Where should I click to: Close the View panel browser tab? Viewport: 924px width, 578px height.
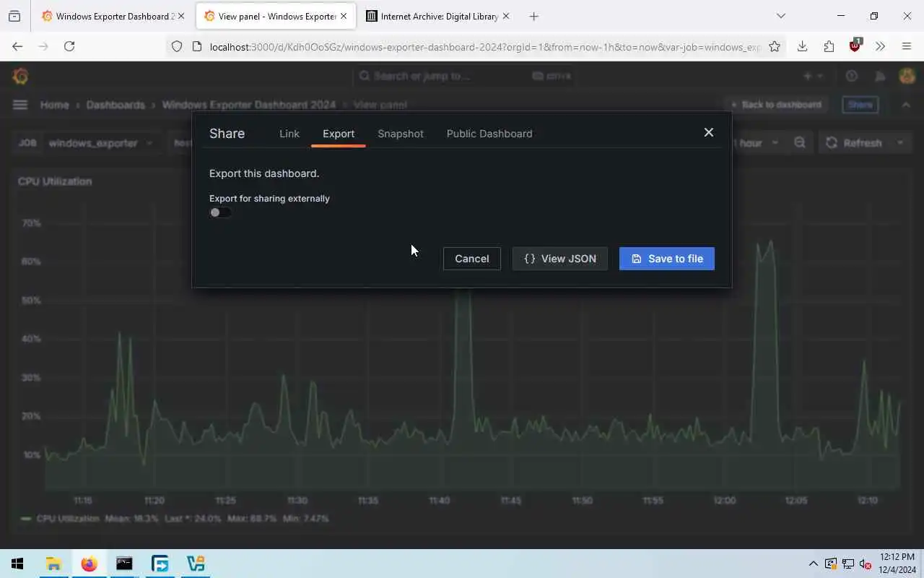(344, 16)
